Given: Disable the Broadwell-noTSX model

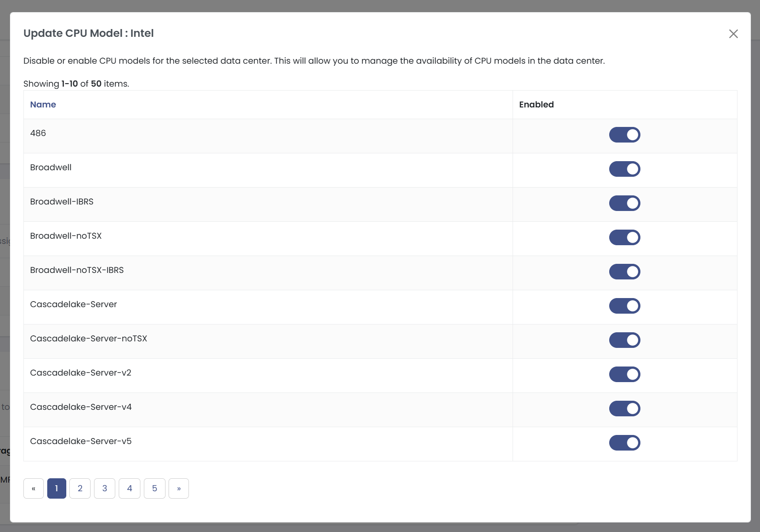Looking at the screenshot, I should pyautogui.click(x=624, y=237).
